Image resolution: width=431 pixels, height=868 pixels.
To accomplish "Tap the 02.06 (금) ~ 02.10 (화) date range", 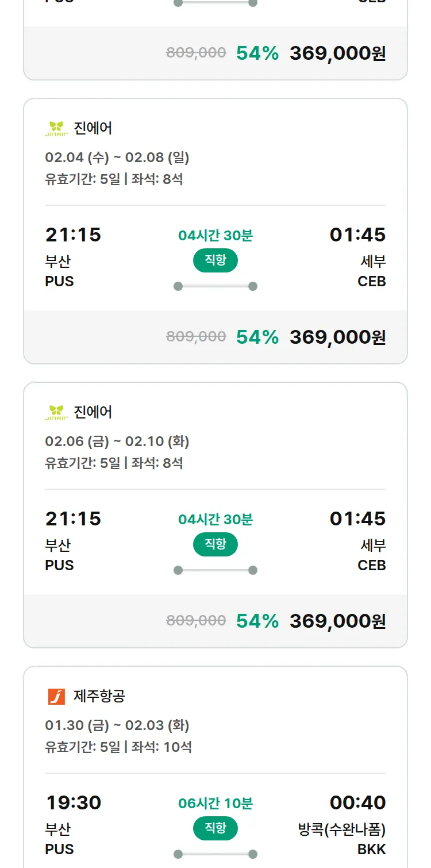I will coord(117,441).
